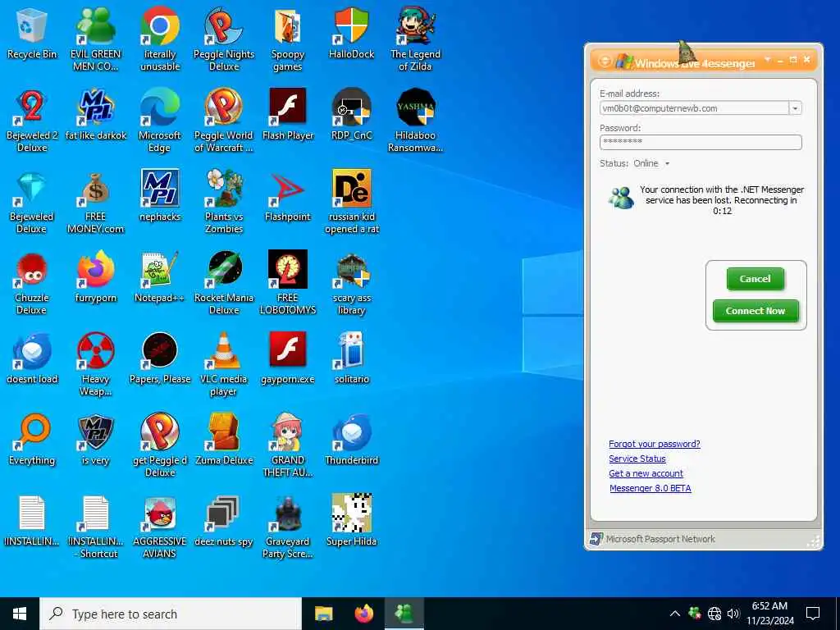Expand the e-mail address dropdown arrow
The height and width of the screenshot is (630, 840).
[x=795, y=108]
